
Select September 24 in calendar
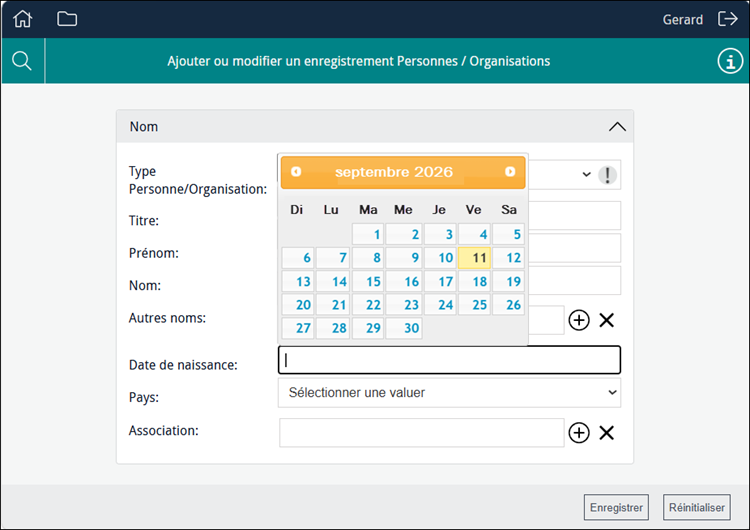[440, 305]
